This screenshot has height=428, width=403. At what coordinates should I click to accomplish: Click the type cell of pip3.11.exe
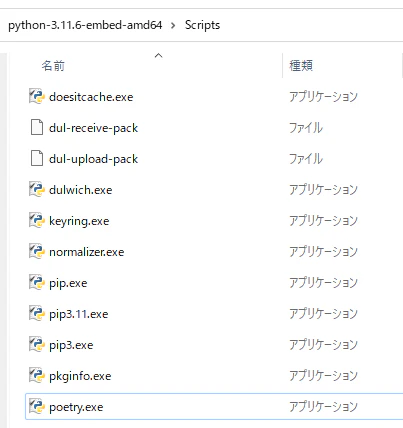pos(323,314)
